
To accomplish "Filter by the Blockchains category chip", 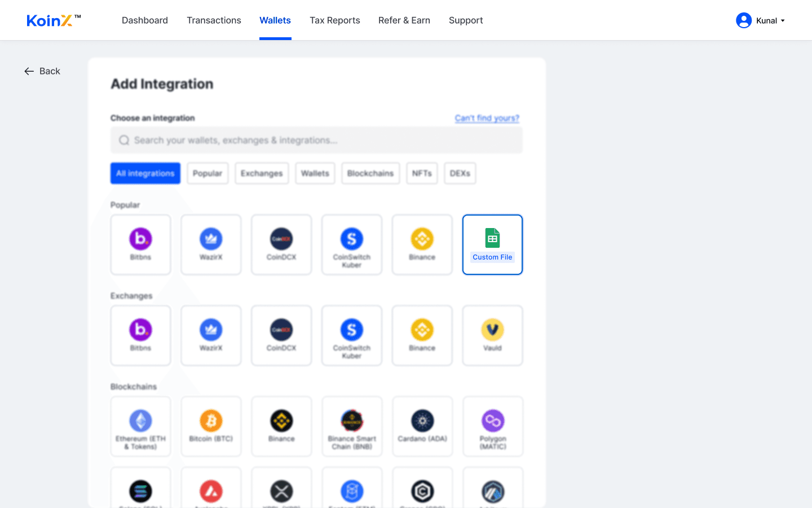I will 370,173.
